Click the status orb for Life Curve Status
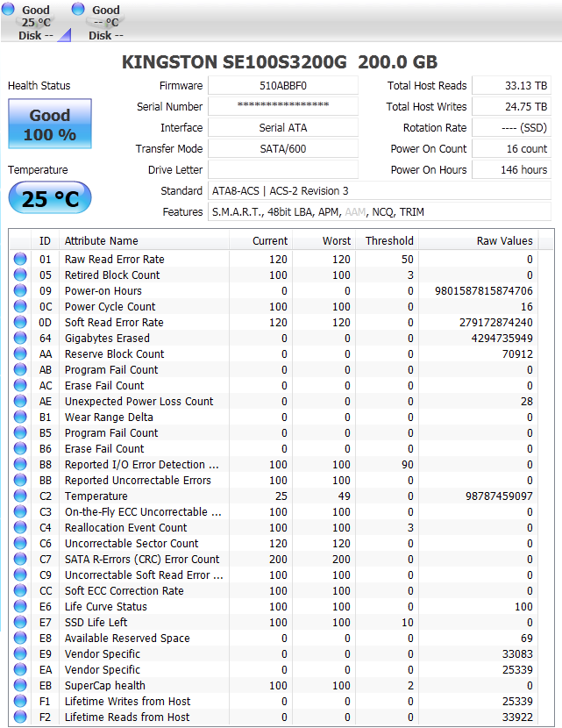 (20, 607)
